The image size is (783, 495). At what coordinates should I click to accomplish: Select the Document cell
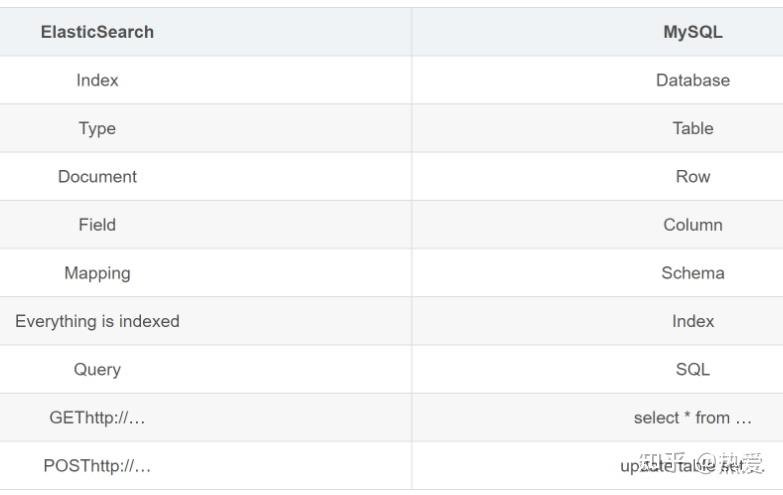pos(97,176)
